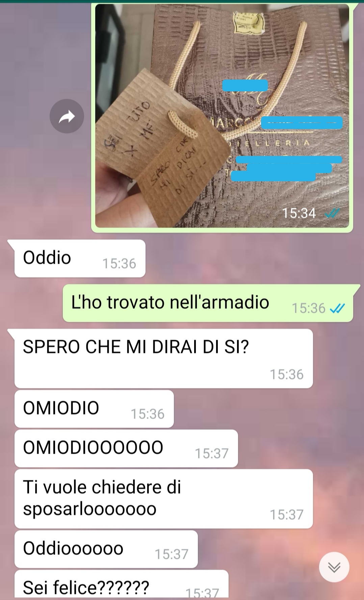Tap the 'OMIODIOOOOOO' message bubble
Viewport: 364px width, 600px height.
point(126,448)
